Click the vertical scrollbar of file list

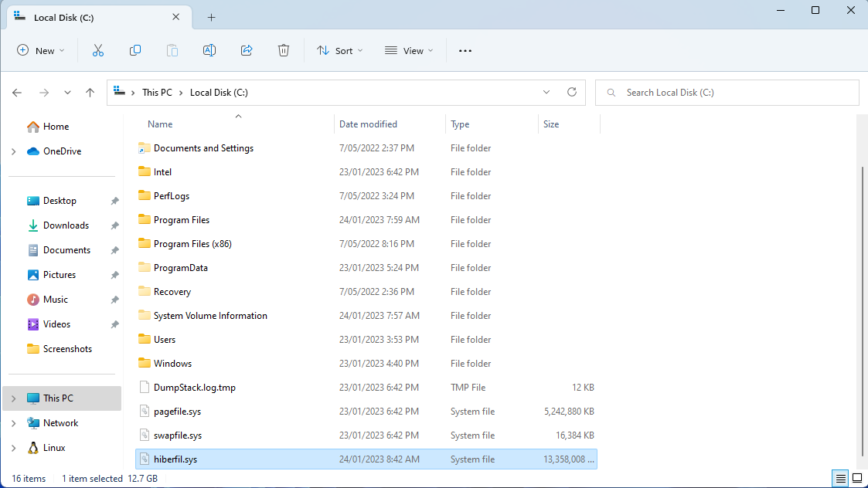click(x=863, y=311)
